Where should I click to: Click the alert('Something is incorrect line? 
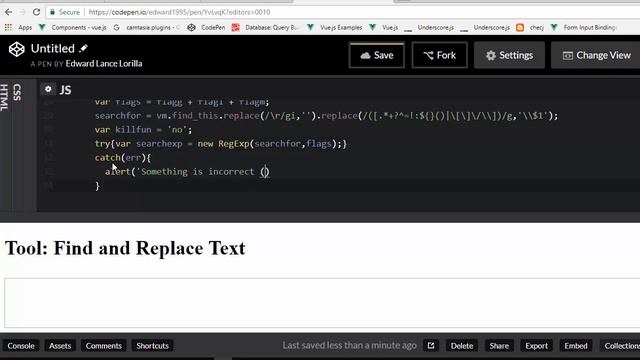pos(187,172)
